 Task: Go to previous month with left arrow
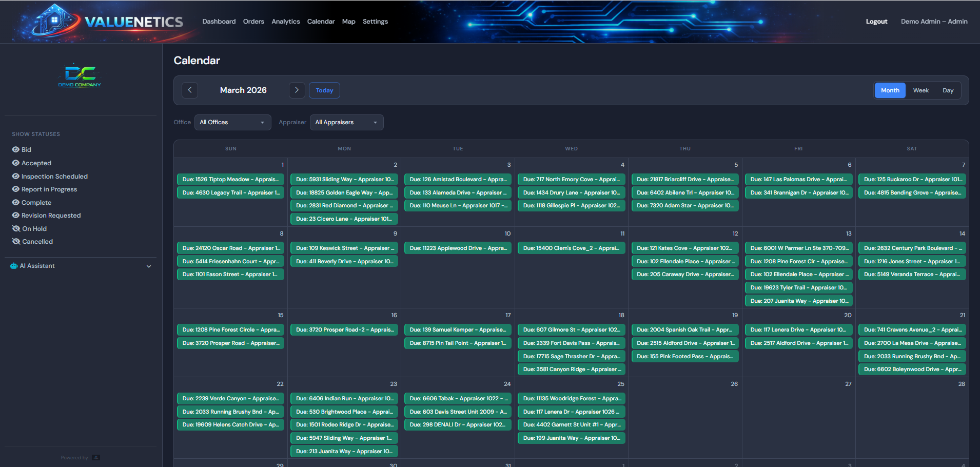tap(190, 90)
